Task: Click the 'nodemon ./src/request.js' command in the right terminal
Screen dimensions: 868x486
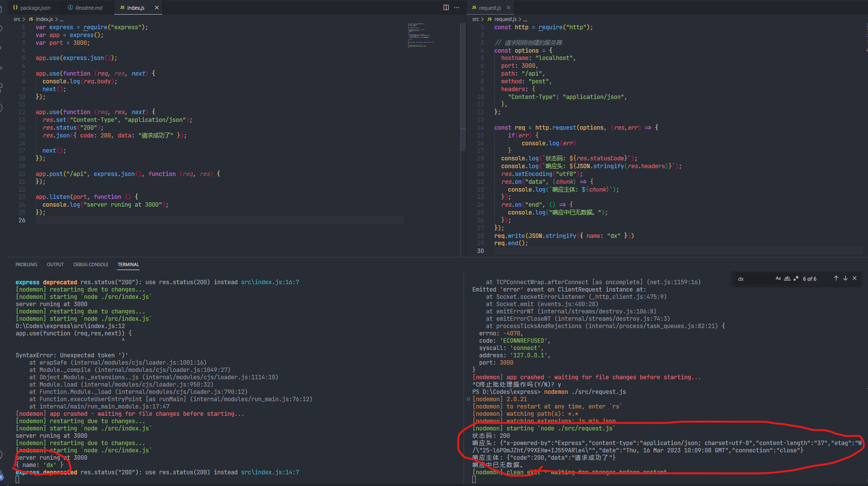Action: click(585, 392)
